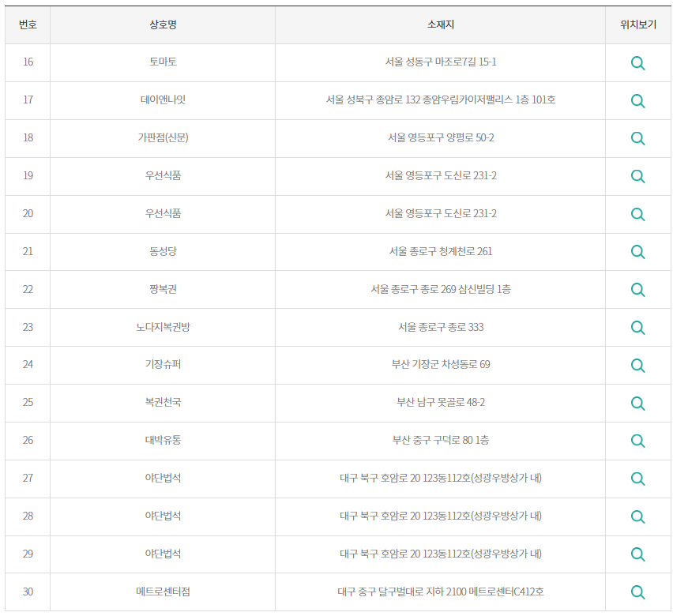The width and height of the screenshot is (673, 616).
Task: Show map for row 19 우선식품
Action: click(637, 176)
